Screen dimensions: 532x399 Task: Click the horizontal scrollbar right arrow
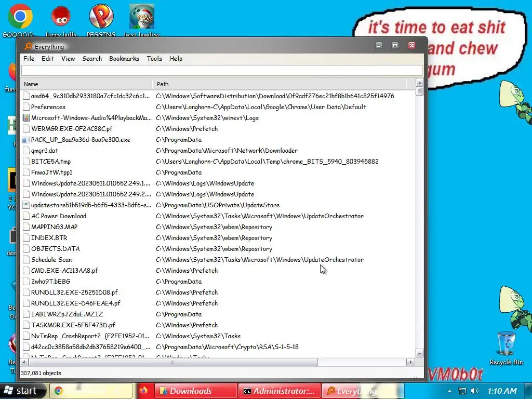pos(410,362)
